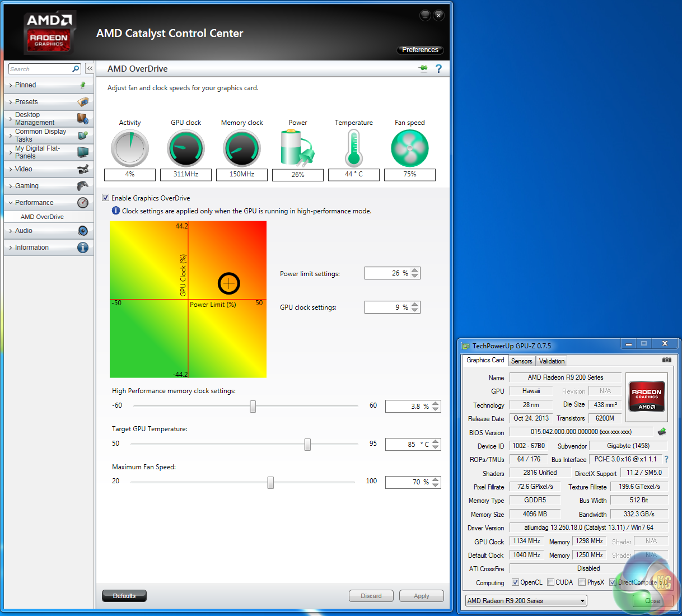Click the search magnifier icon in sidebar

[x=76, y=69]
